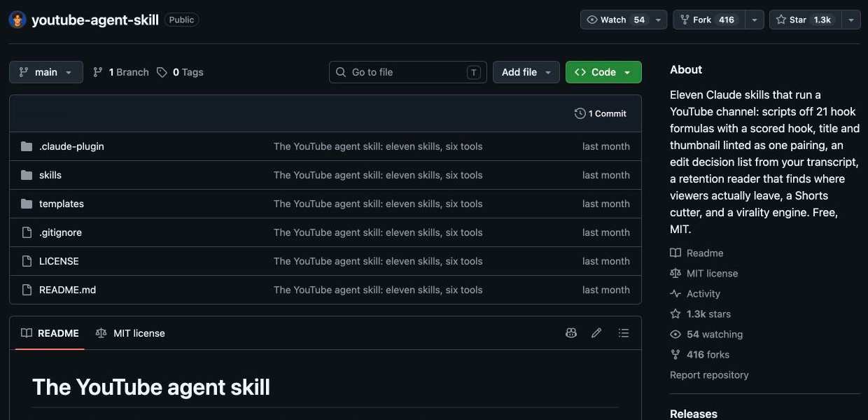This screenshot has height=420, width=868.
Task: Open the 416 forks sidebar link
Action: point(699,355)
